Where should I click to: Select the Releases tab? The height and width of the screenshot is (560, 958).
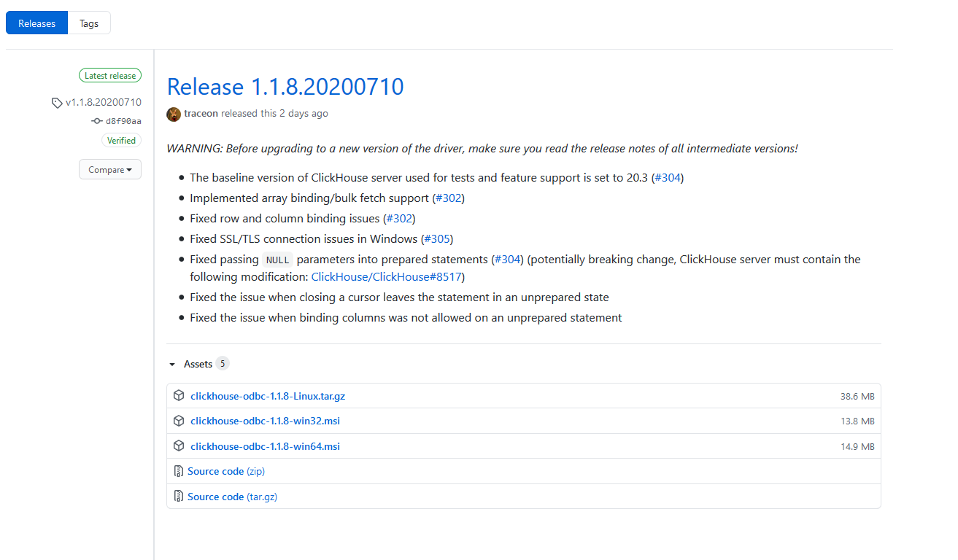(36, 23)
